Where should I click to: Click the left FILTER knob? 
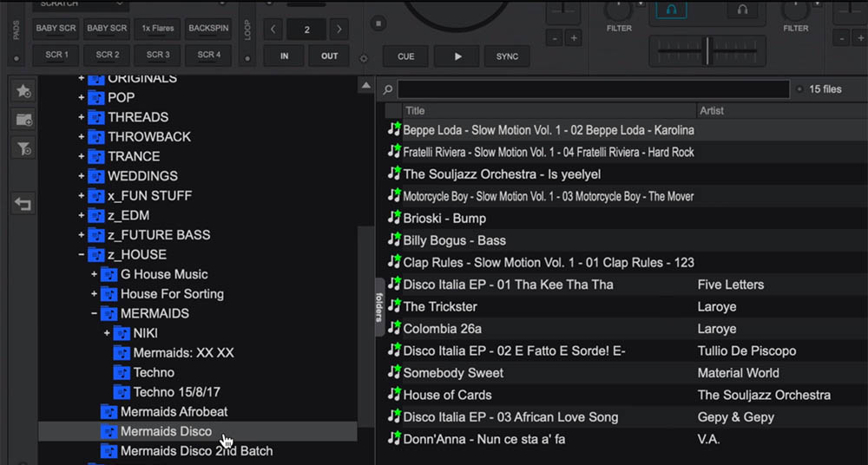[x=618, y=10]
